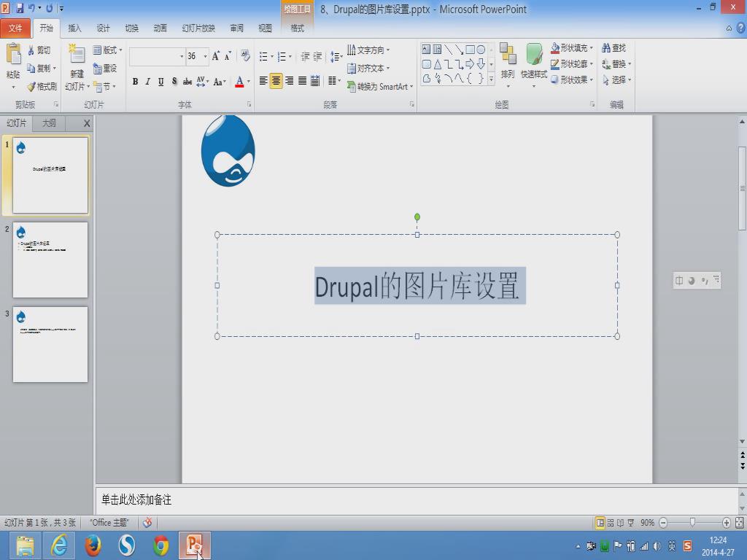The image size is (747, 560).
Task: Open the font size 36 dropdown arrow
Action: 205,56
